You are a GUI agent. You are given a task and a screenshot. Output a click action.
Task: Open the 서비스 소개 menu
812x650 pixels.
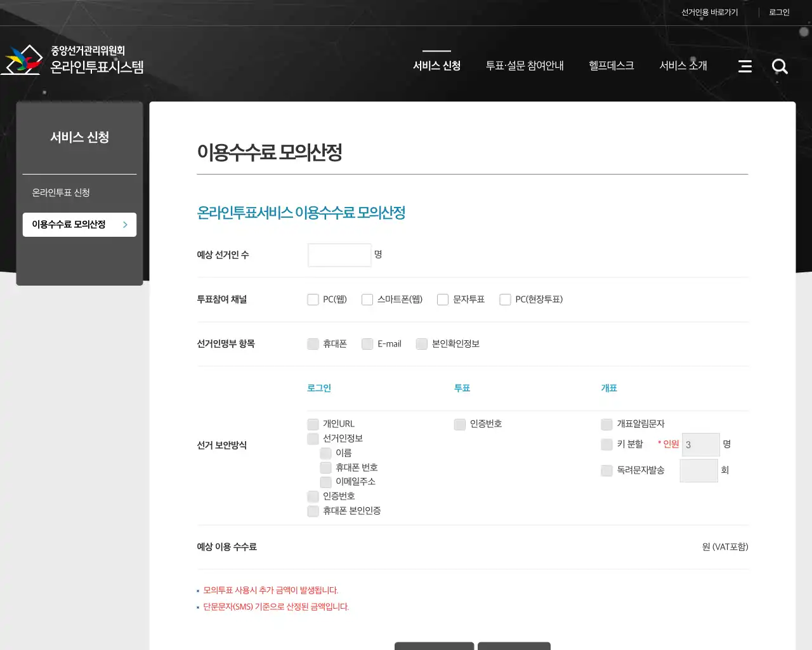point(683,65)
